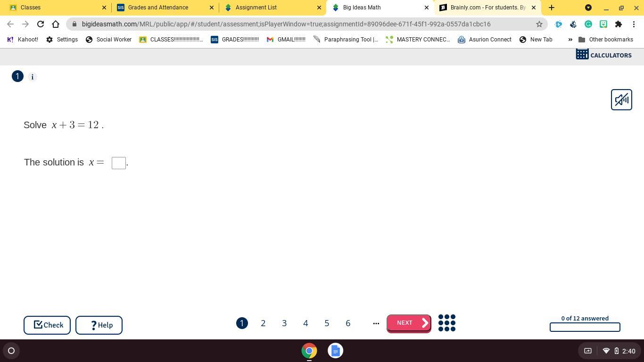The width and height of the screenshot is (644, 362).
Task: Click the address bar URL
Action: [286, 24]
